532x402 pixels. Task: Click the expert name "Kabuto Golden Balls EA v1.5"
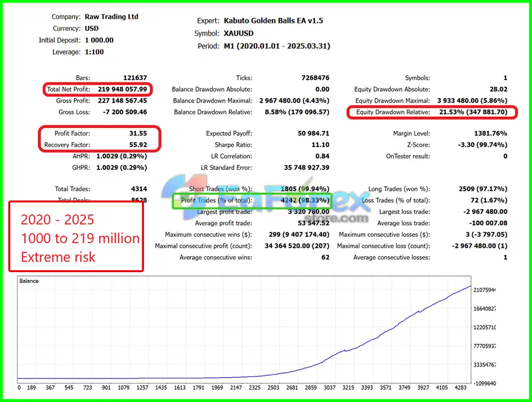(273, 21)
